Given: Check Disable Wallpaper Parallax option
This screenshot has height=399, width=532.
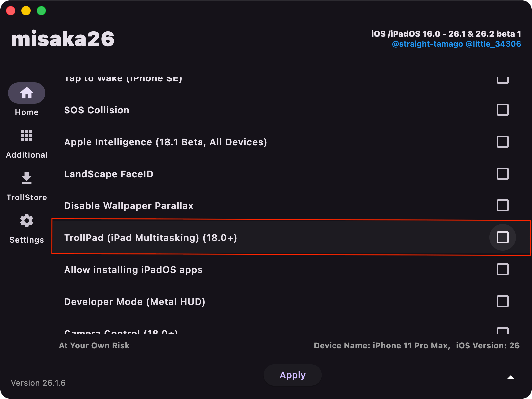Looking at the screenshot, I should click(502, 205).
